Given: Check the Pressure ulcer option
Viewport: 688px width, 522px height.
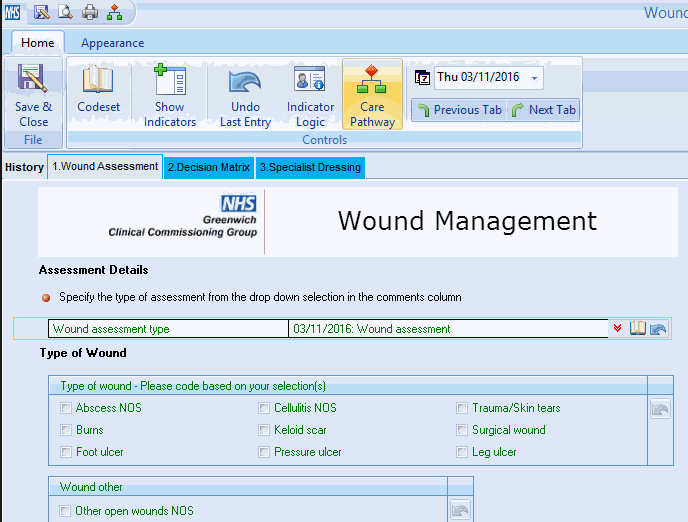Looking at the screenshot, I should point(264,452).
